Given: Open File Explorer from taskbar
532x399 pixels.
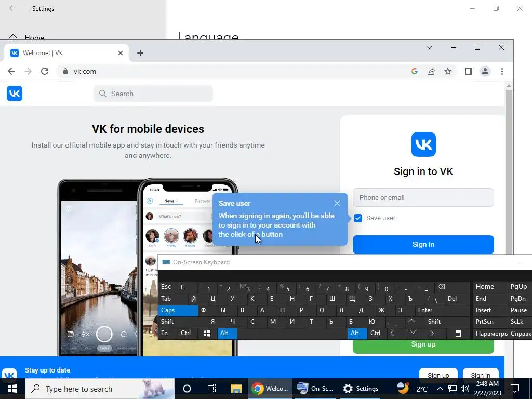Looking at the screenshot, I should click(x=236, y=389).
